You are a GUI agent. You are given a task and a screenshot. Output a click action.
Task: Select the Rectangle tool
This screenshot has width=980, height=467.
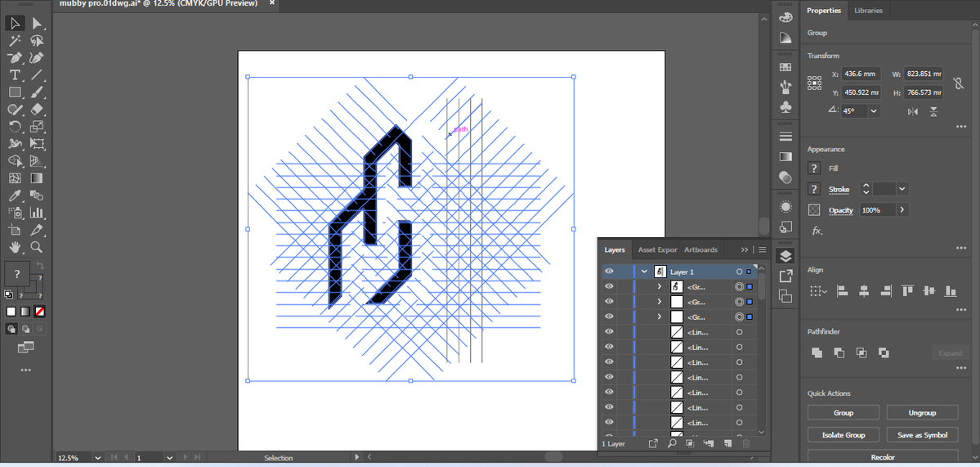tap(15, 92)
